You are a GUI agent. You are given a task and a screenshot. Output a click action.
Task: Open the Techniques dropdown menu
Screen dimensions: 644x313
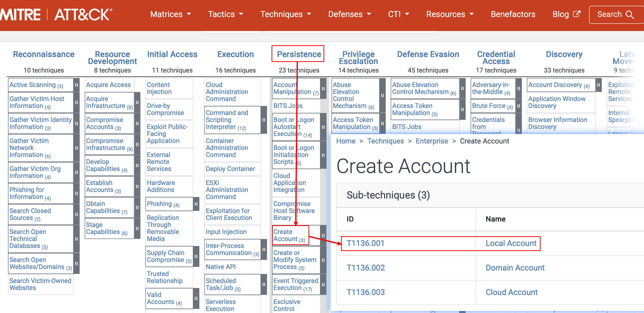[286, 14]
